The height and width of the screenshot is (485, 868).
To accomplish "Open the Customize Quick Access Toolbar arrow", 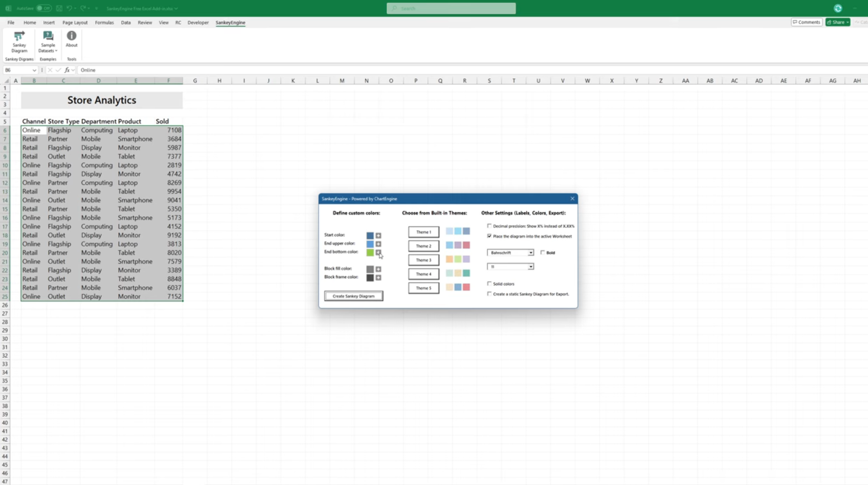I will 97,8.
